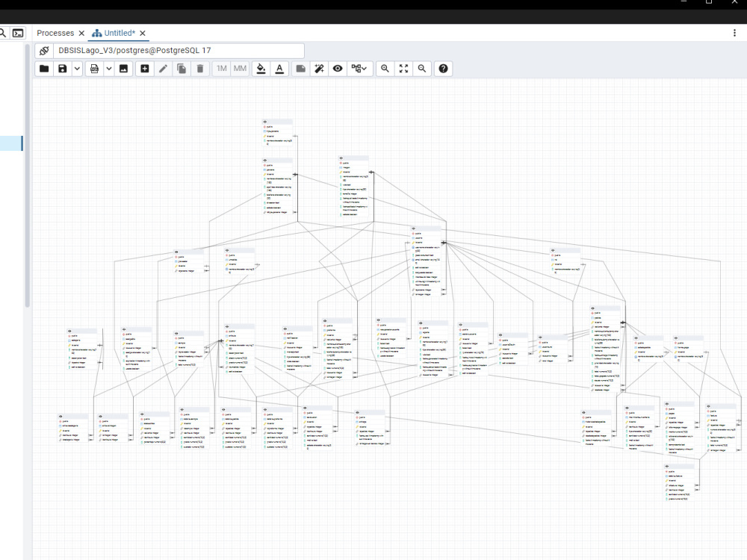Toggle eye icon on the usuario table
Viewport: 747px width, 560px height.
click(x=414, y=228)
